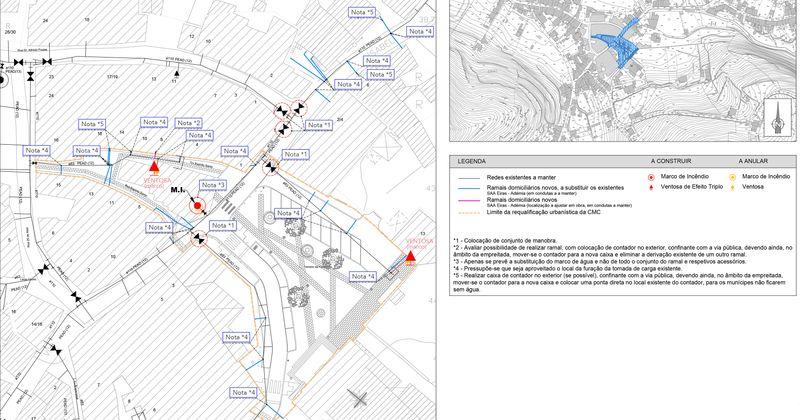Pick the orange dashed line sample for CMC limit
Screen dimensions: 800x420
(469, 212)
